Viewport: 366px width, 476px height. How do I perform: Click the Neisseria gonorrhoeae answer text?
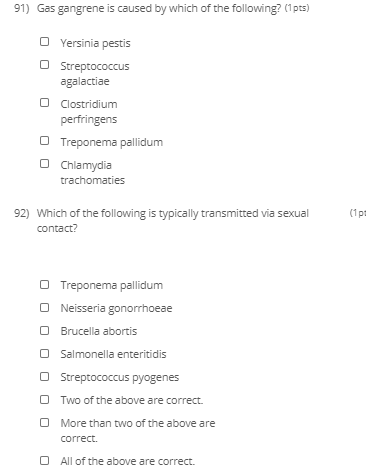coord(116,308)
